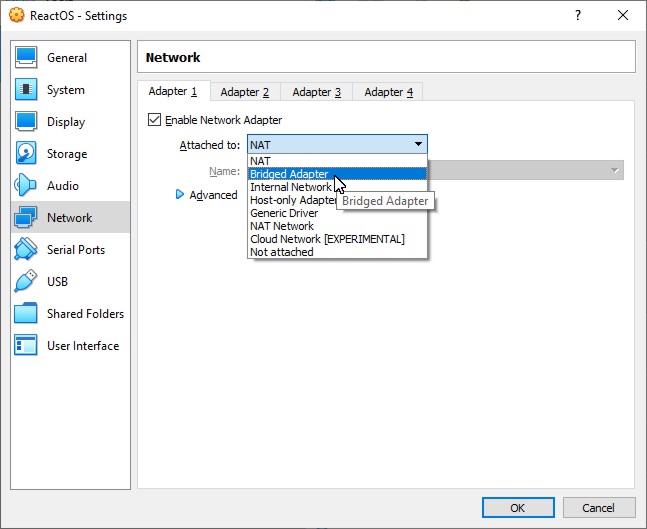Choose NAT Network option
647x529 pixels.
(337, 226)
